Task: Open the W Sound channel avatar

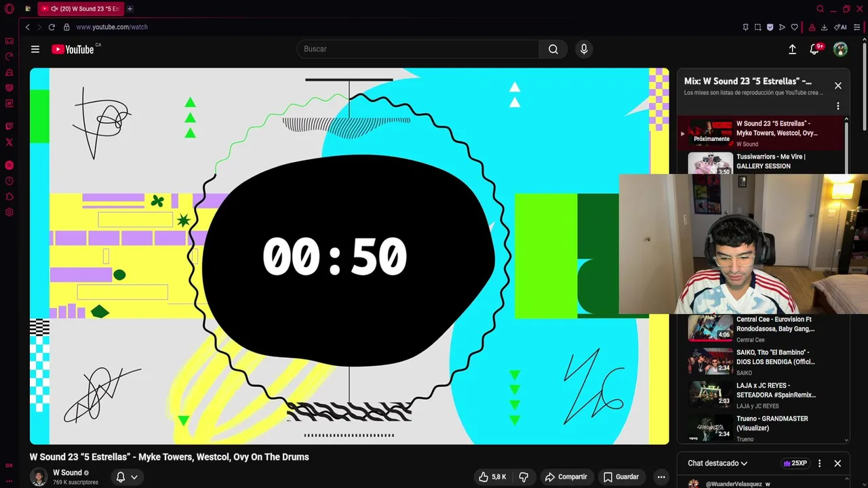Action: [39, 476]
